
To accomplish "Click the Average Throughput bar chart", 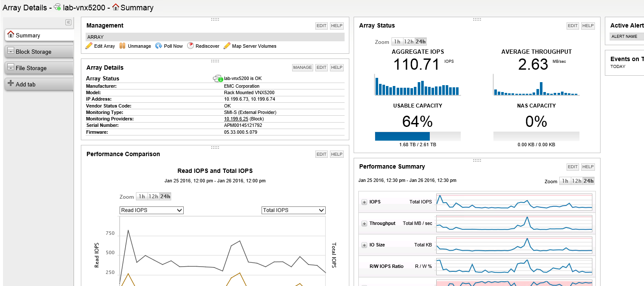I will coord(536,85).
